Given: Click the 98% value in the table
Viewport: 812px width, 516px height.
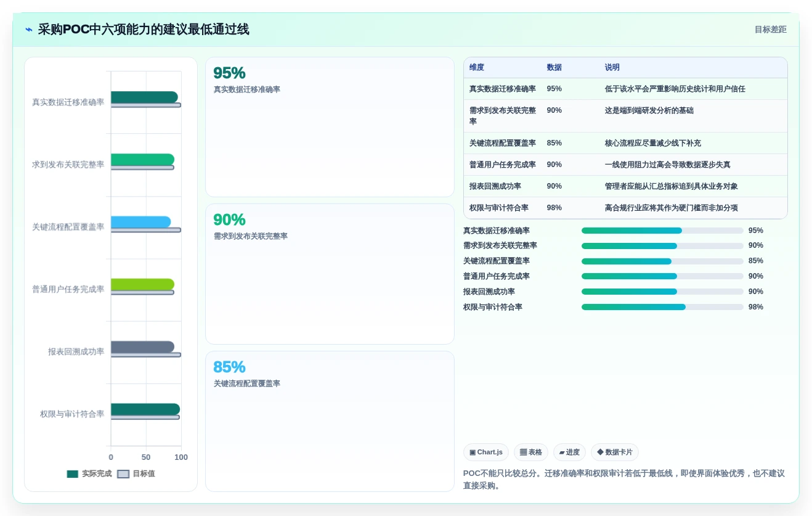Looking at the screenshot, I should [554, 208].
